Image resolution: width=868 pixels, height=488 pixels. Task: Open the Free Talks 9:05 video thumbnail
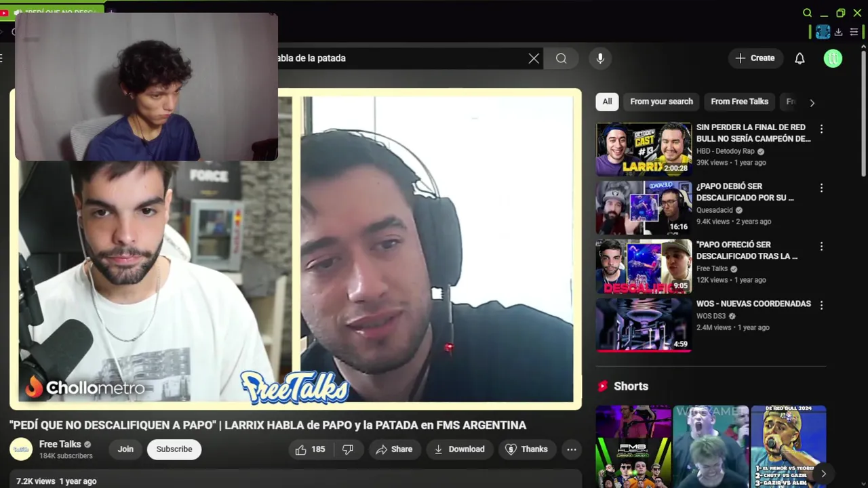(x=644, y=266)
